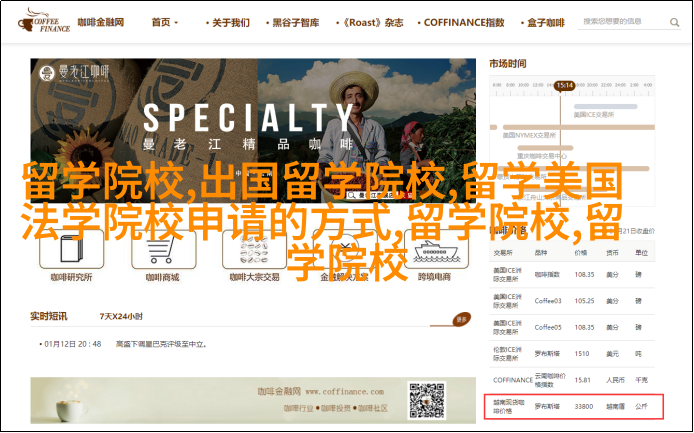The height and width of the screenshot is (433, 694).
Task: Click 伦敦ICE洲际交易所 cell
Action: click(508, 354)
